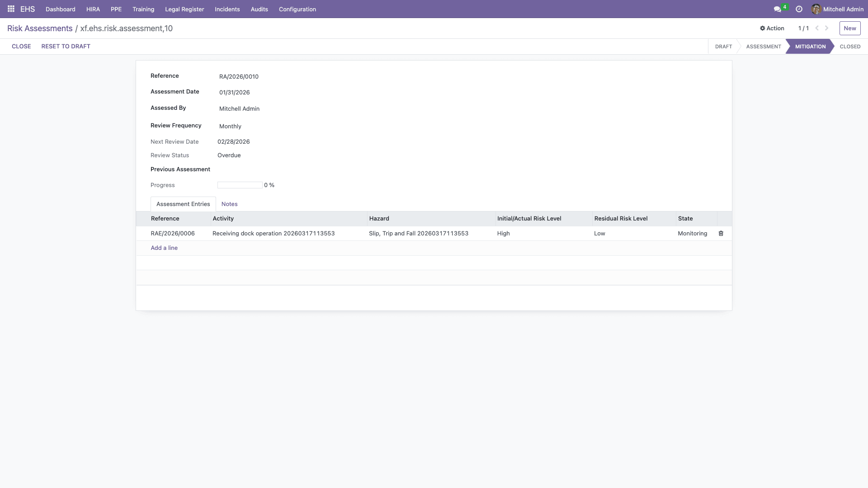Viewport: 868px width, 488px height.
Task: Click the progress bar
Action: pos(240,185)
